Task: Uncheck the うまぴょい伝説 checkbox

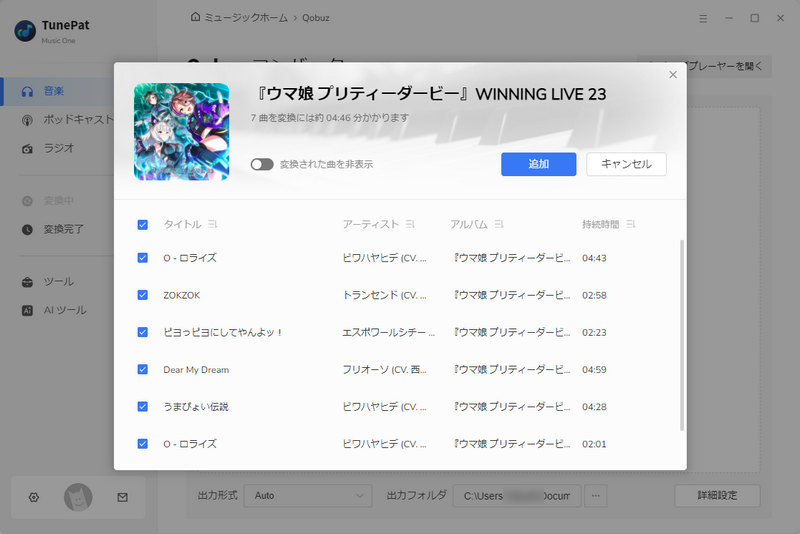Action: 143,406
